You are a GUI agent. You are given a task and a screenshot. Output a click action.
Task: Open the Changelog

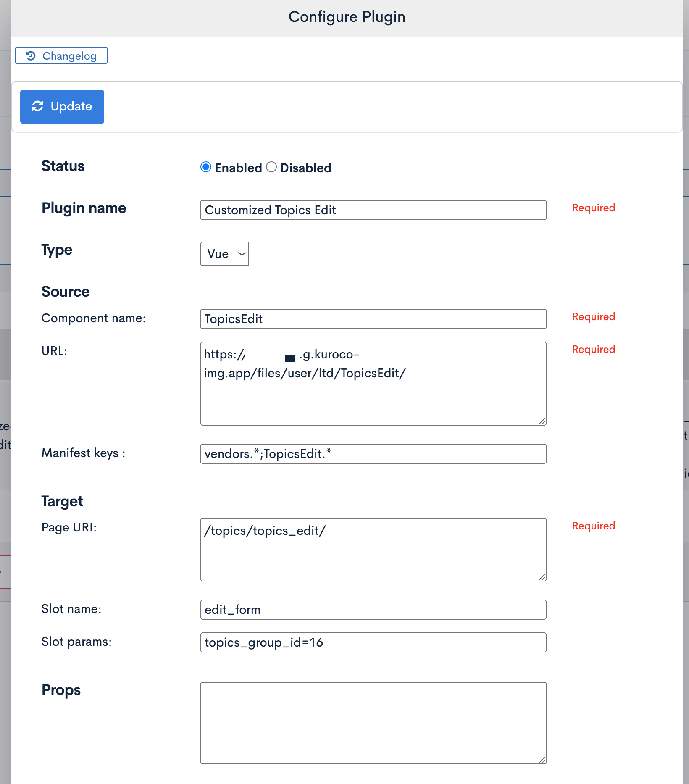(61, 55)
